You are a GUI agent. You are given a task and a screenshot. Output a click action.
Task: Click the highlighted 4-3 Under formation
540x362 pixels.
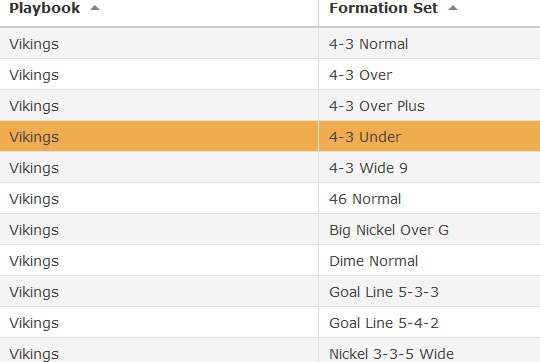pyautogui.click(x=365, y=137)
